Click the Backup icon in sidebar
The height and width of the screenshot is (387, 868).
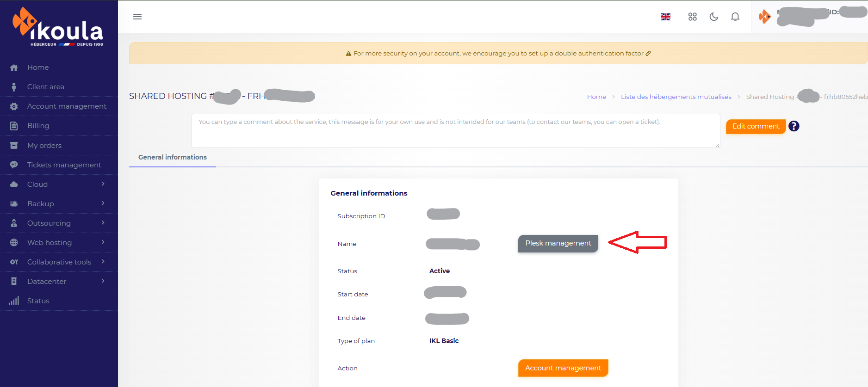[14, 203]
